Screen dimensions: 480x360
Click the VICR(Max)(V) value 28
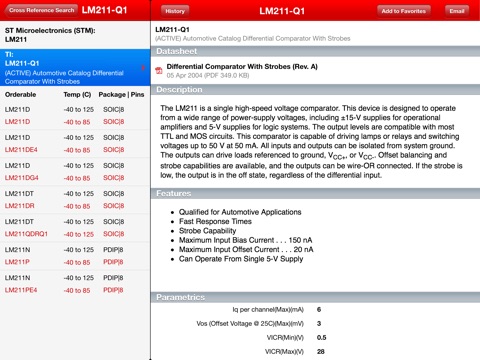pyautogui.click(x=321, y=352)
